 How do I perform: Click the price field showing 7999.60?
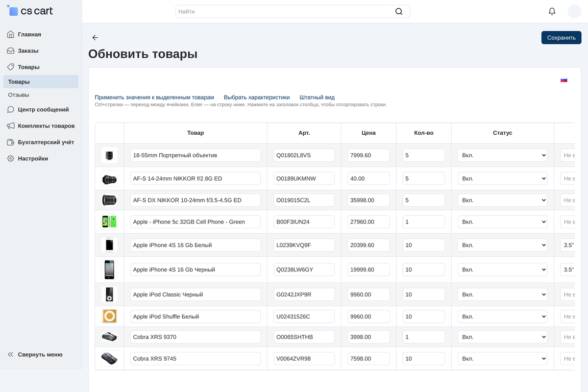(368, 155)
